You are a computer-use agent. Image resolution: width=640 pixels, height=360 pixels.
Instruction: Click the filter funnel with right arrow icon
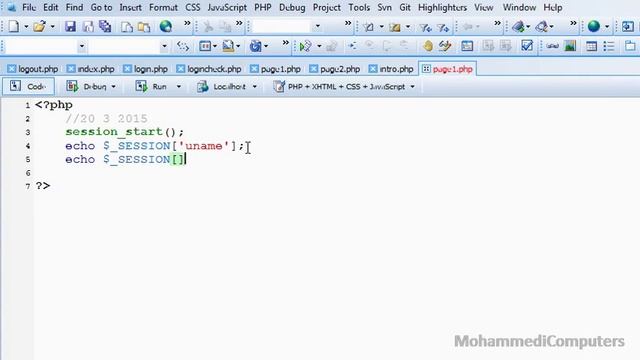(x=443, y=27)
